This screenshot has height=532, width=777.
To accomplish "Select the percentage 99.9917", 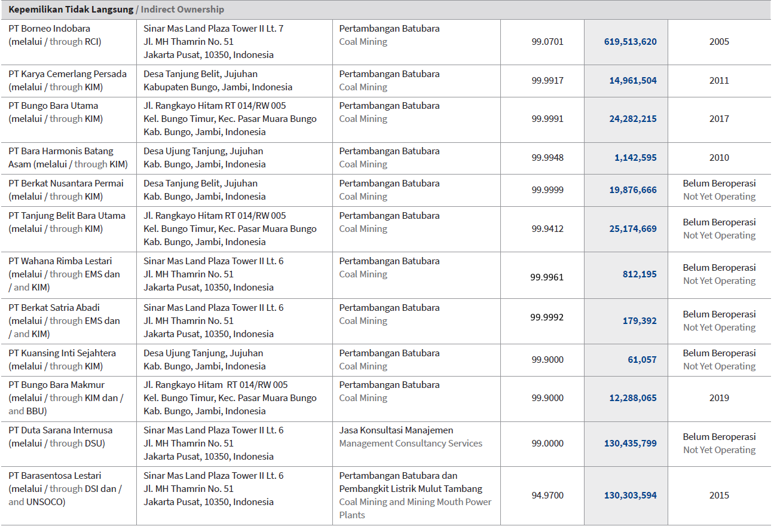I will click(547, 81).
